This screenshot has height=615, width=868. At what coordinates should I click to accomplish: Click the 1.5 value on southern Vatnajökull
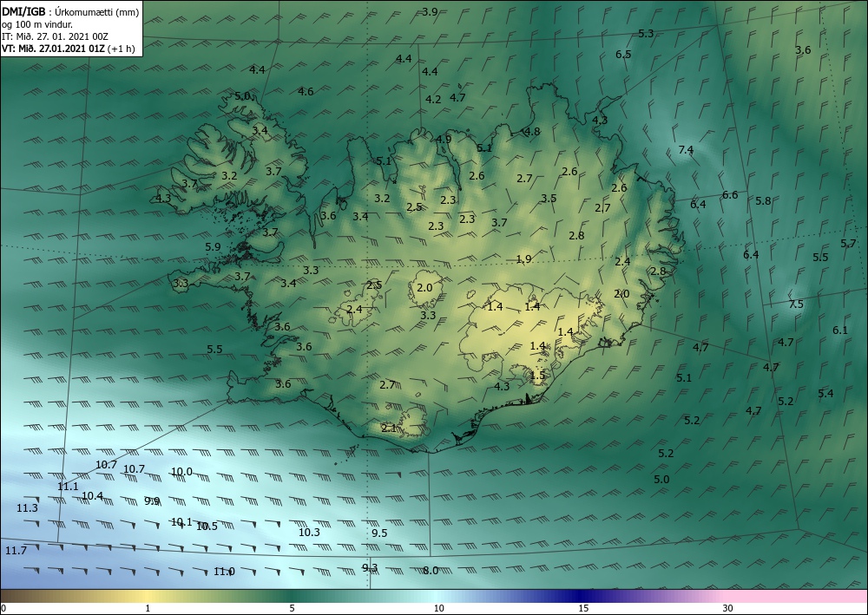[537, 375]
